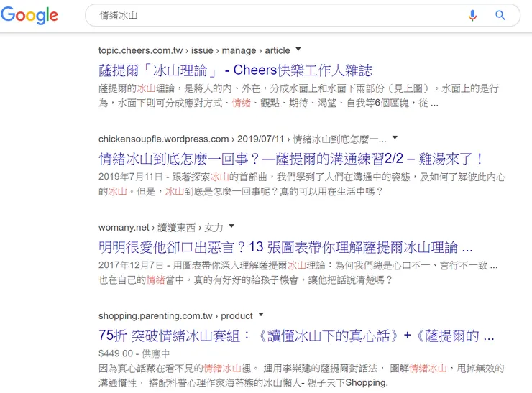Click the $449.00 price text
This screenshot has width=532, height=393.
point(116,353)
